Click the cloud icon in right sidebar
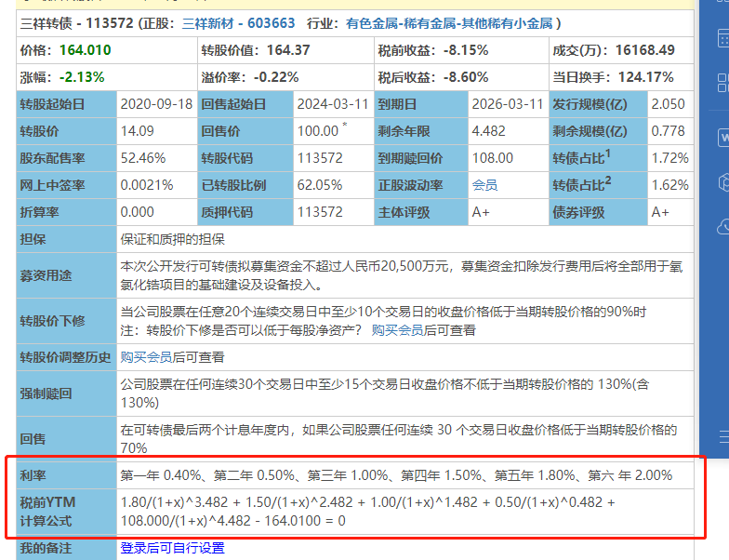Screen dimensions: 729x560 click(x=722, y=225)
